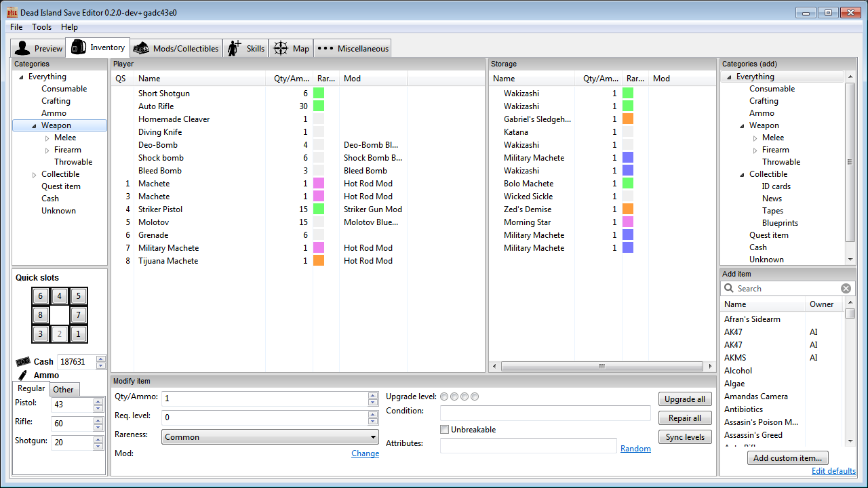Click the Add custom item... button
Image resolution: width=868 pixels, height=488 pixels.
(789, 458)
